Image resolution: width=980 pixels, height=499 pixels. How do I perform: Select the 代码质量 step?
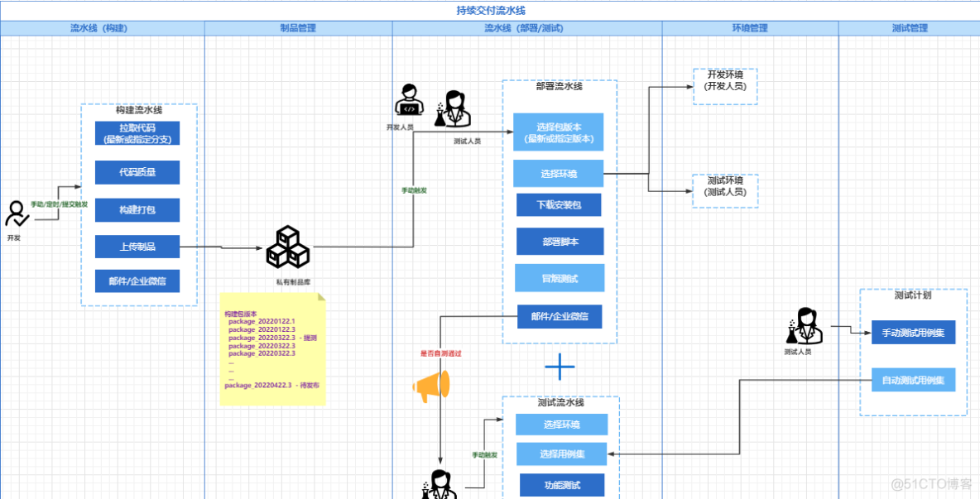[137, 172]
